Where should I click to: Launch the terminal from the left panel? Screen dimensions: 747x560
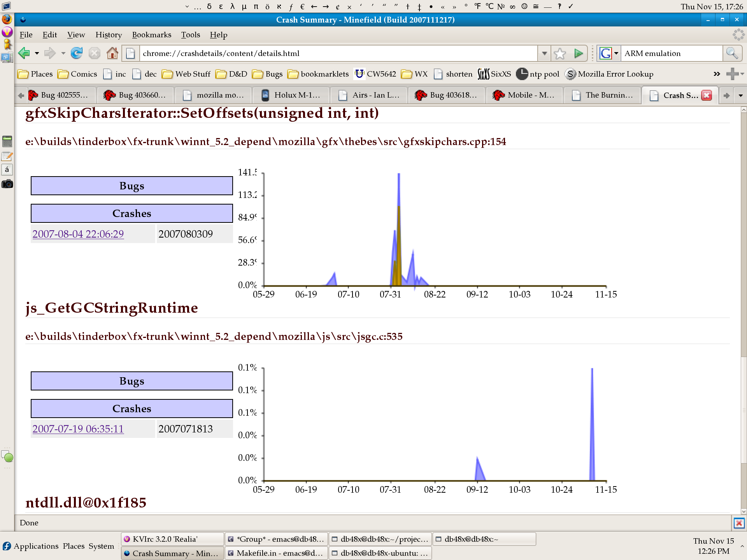tap(7, 6)
